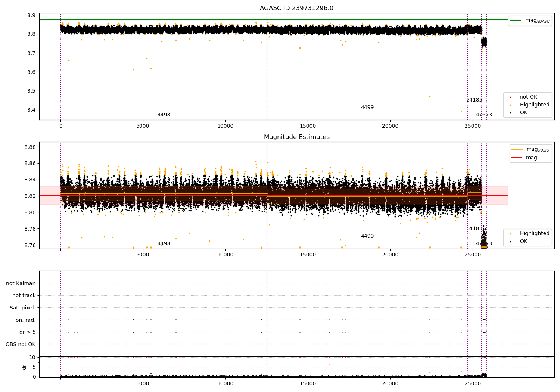Screen dimensions: 560x392
Task: Select the red 'mag' line sample in middle legend
Action: tap(517, 158)
